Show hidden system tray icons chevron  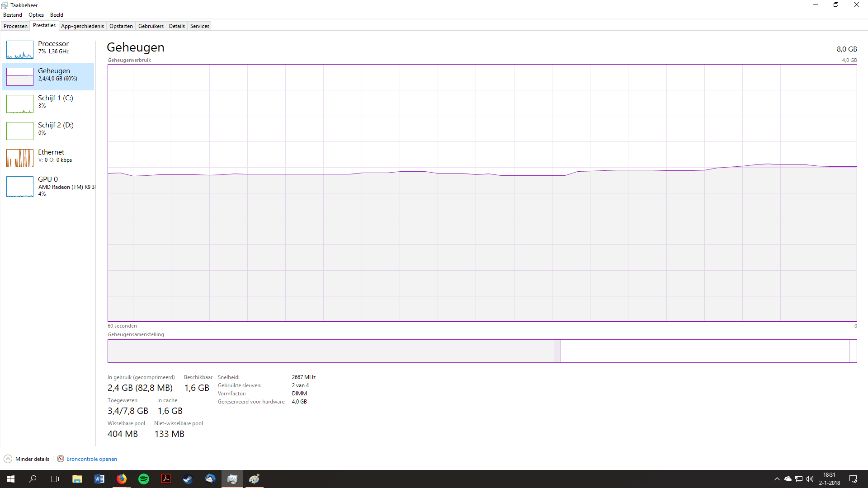coord(777,479)
